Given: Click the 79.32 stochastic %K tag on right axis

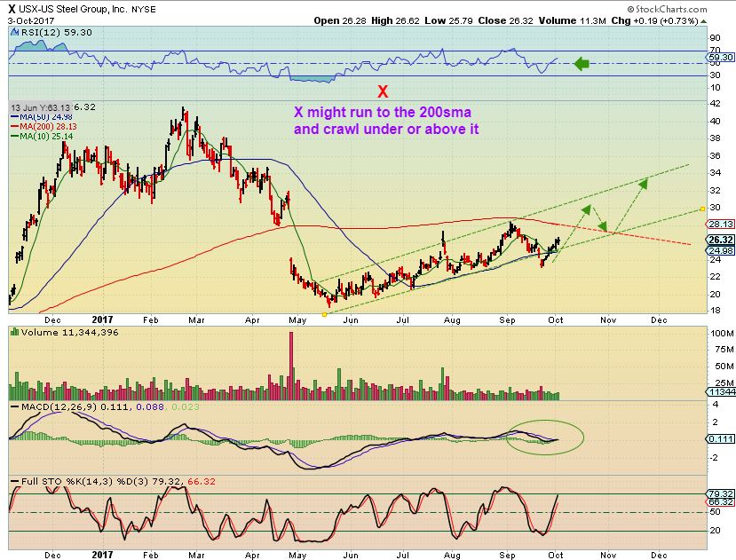Looking at the screenshot, I should click(721, 493).
